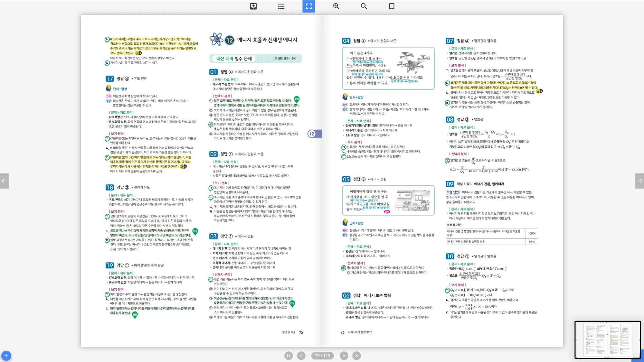Expand the blue plus floating button

6,356
